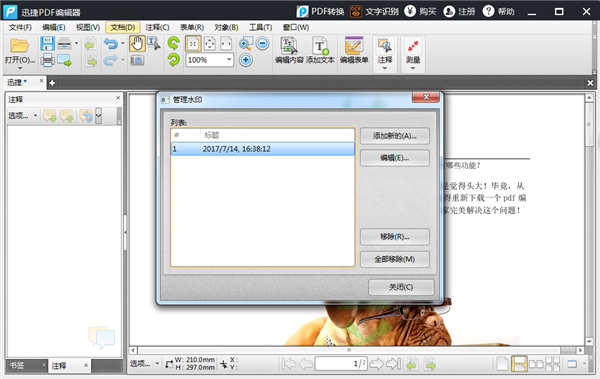Add a new tab with plus button
Screen dimensions: 600x379
point(52,83)
